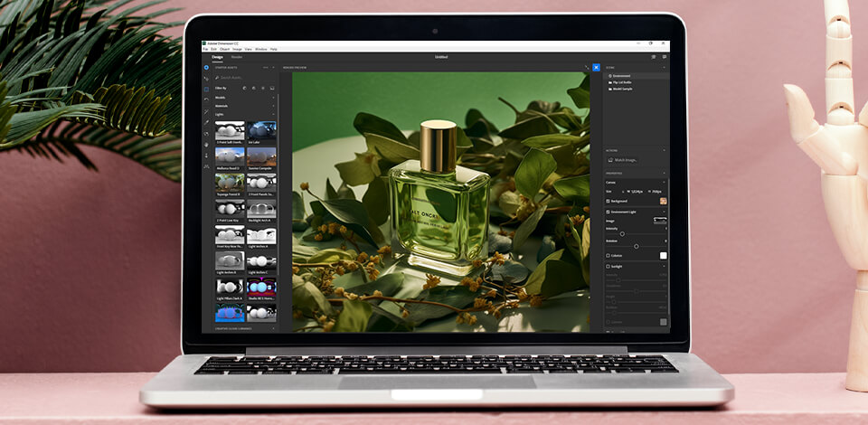
Task: Click the icon inside the Match Image button
Action: (x=610, y=160)
